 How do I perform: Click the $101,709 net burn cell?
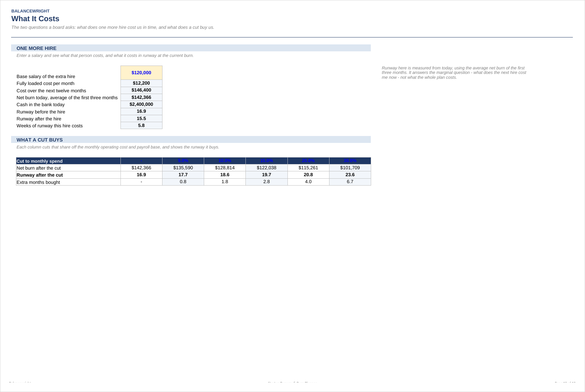(350, 168)
